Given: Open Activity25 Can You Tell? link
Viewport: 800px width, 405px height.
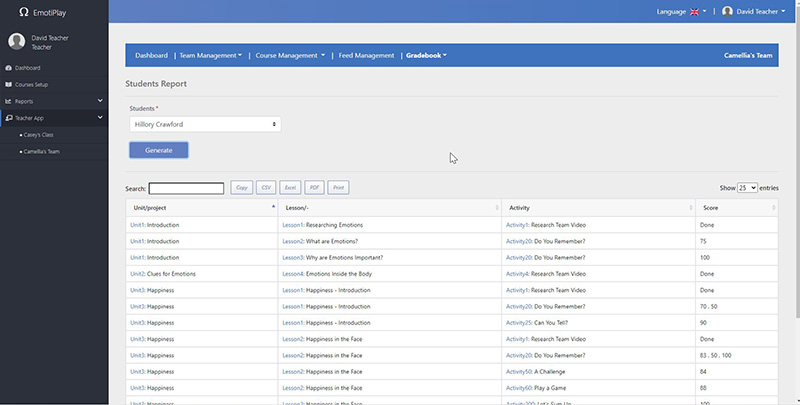Looking at the screenshot, I should (519, 323).
